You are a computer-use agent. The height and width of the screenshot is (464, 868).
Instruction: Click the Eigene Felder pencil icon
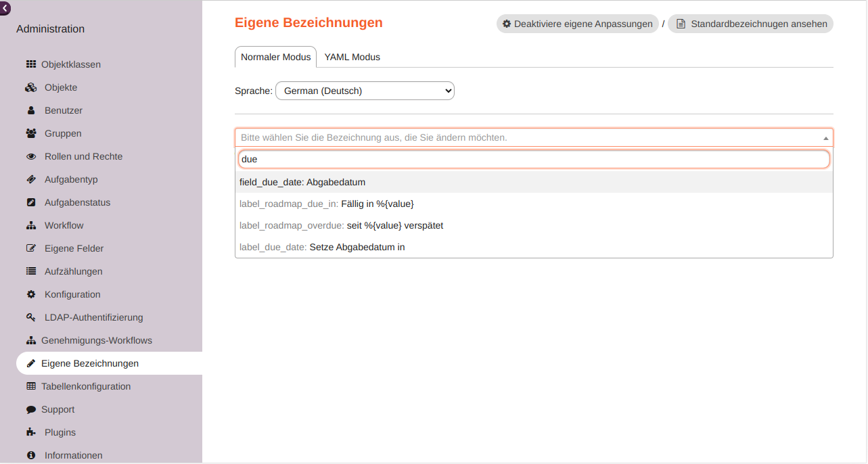click(x=30, y=248)
